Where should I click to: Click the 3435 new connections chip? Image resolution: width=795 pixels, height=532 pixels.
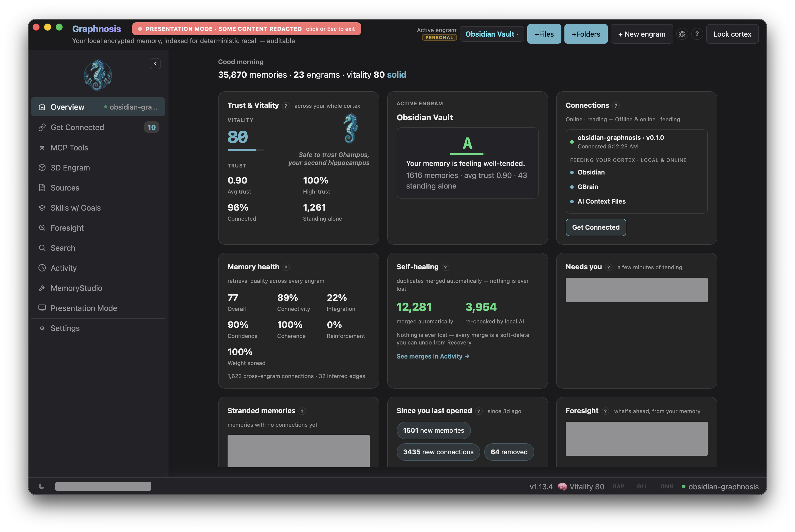(x=438, y=452)
